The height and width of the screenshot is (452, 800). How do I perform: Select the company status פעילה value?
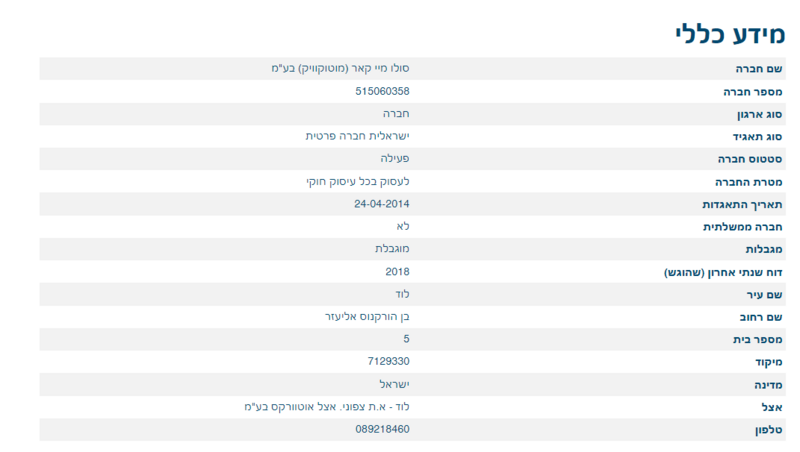pyautogui.click(x=394, y=159)
